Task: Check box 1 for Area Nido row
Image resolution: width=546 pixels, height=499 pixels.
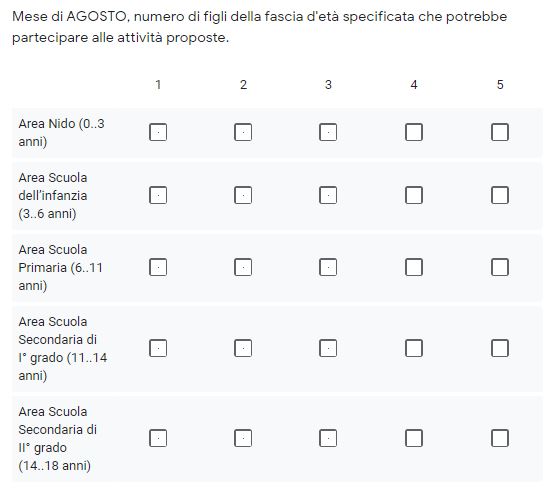Action: pos(158,132)
